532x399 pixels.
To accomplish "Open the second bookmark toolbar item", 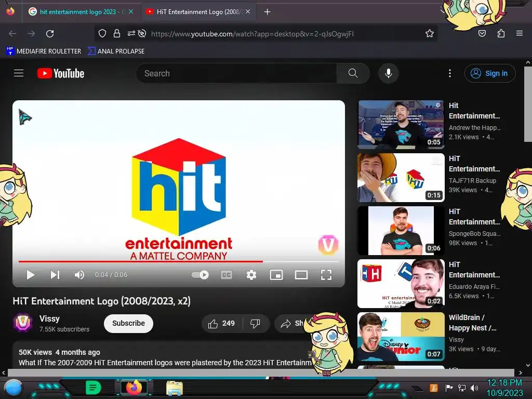I will point(116,51).
